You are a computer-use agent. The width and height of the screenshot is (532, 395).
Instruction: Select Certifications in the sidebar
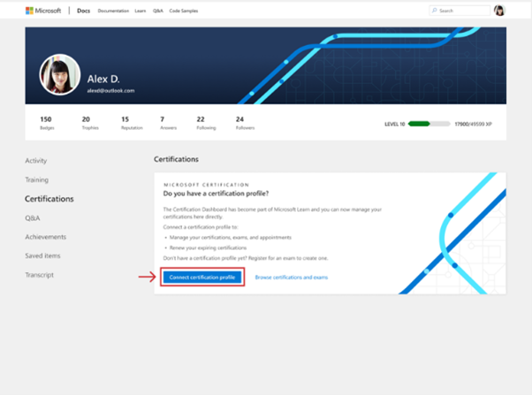point(49,199)
